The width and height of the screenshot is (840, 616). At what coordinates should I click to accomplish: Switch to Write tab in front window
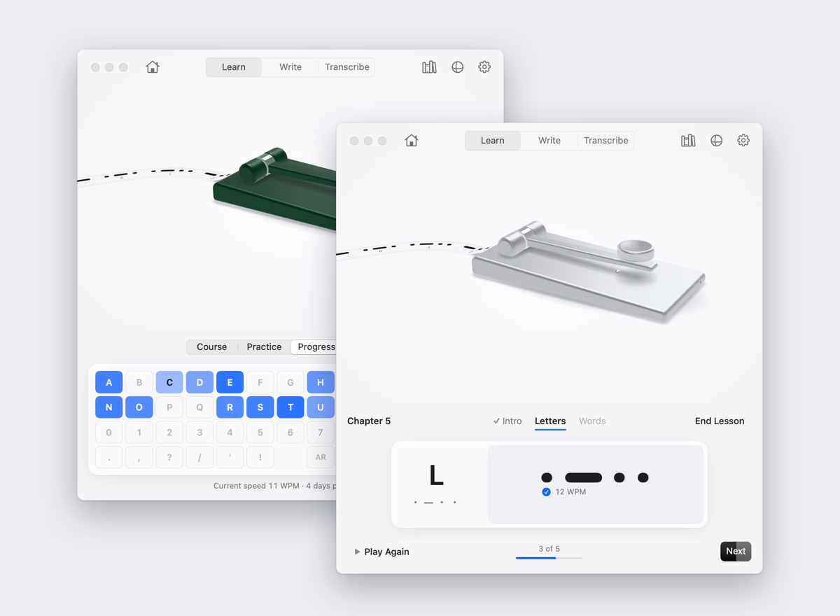(549, 140)
